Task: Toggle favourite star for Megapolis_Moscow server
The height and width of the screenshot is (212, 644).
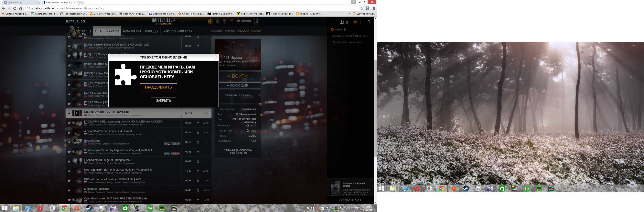Action: point(69,190)
